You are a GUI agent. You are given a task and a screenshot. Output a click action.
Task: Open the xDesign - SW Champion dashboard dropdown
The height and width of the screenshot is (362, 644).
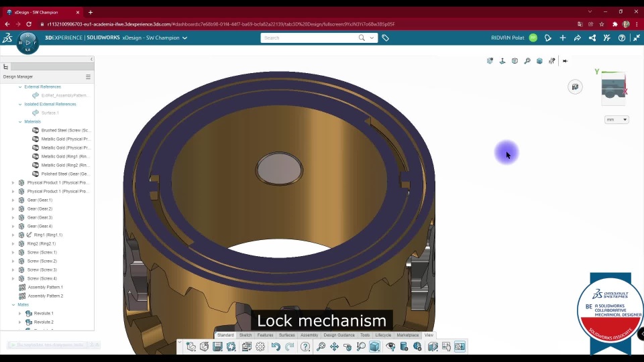185,38
